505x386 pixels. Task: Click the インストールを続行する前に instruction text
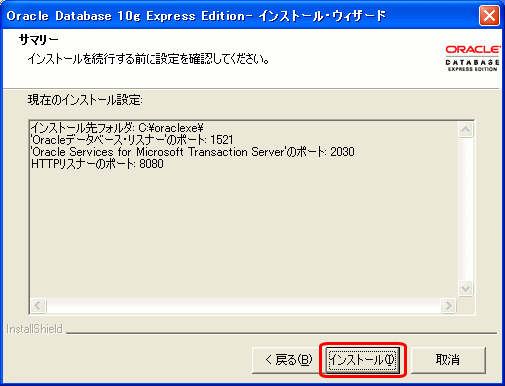click(148, 59)
